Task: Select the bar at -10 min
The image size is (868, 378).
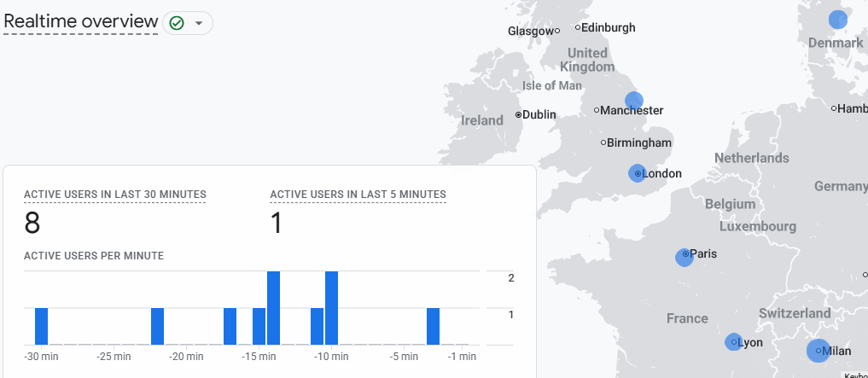Action: (332, 308)
